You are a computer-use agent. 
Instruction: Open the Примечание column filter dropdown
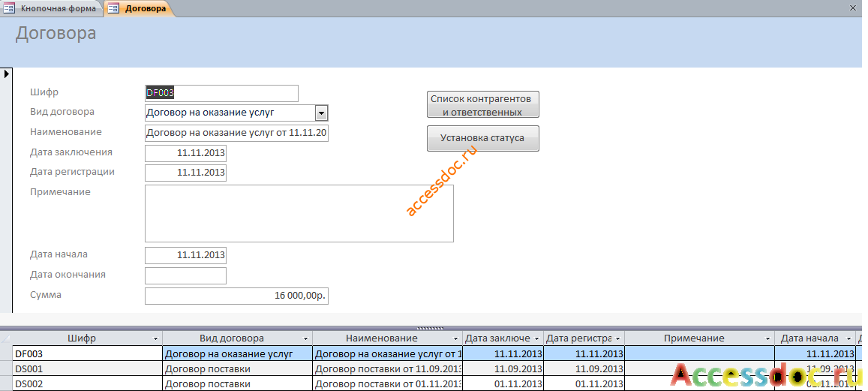(767, 338)
